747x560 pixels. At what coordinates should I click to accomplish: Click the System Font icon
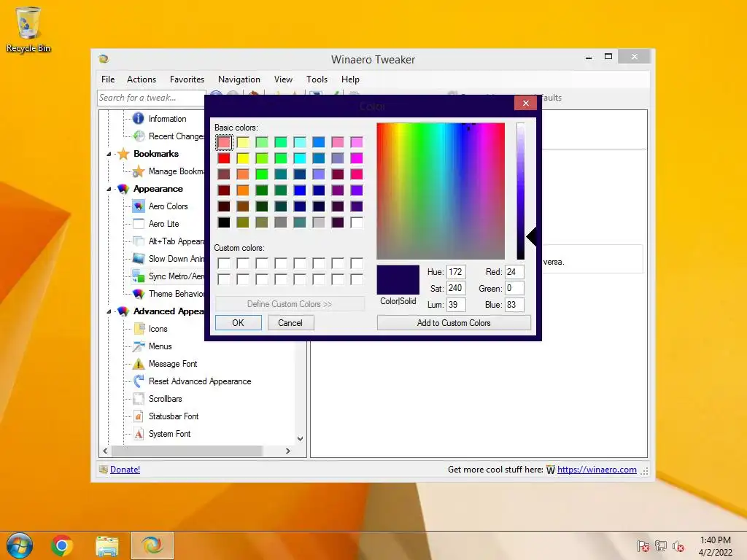click(x=139, y=434)
